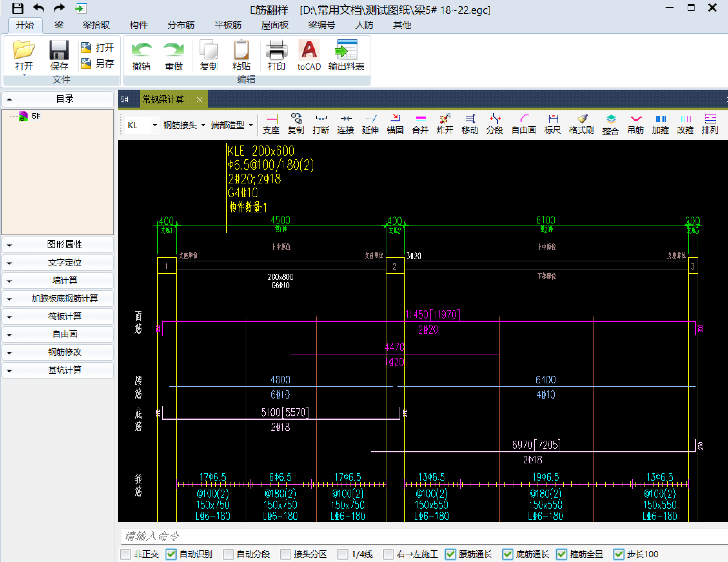The image size is (728, 562).
Task: Open the 屋面板 ribbon tab
Action: (x=275, y=25)
